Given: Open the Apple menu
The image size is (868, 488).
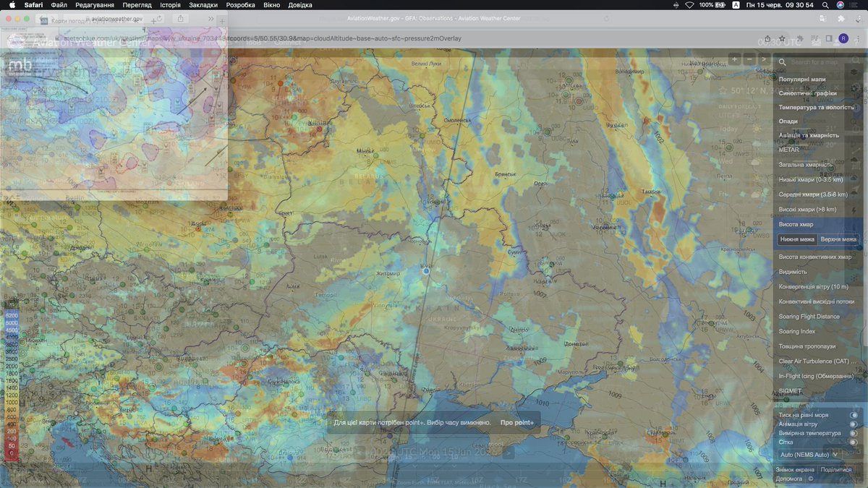Looking at the screenshot, I should 12,4.
